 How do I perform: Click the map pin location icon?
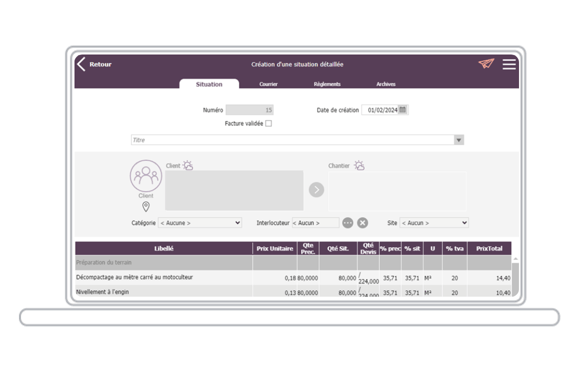(x=146, y=206)
